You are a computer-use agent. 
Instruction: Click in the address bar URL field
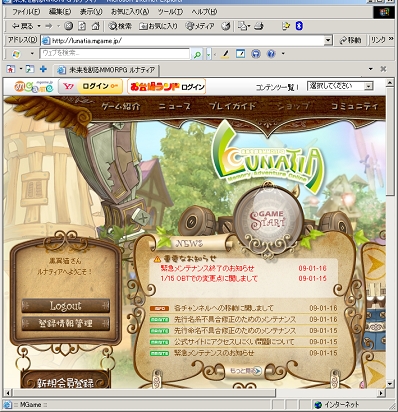[x=187, y=41]
